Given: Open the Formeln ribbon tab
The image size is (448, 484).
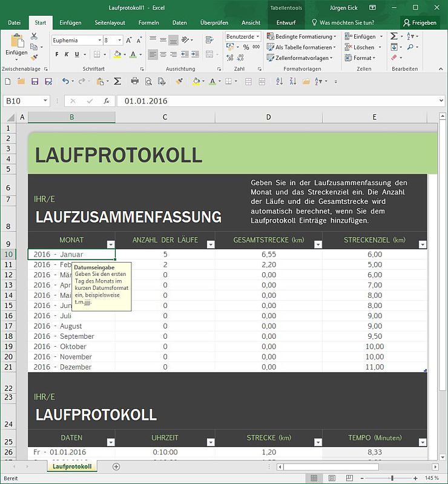Looking at the screenshot, I should coord(148,22).
